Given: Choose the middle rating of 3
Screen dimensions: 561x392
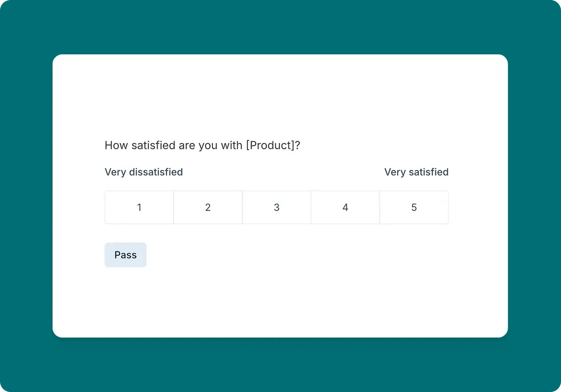Looking at the screenshot, I should pyautogui.click(x=276, y=207).
